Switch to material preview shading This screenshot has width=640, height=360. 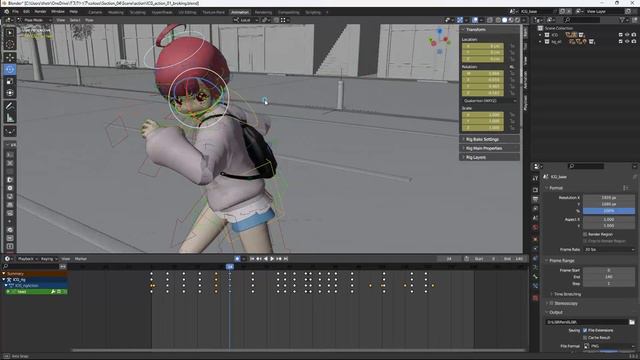tap(511, 20)
